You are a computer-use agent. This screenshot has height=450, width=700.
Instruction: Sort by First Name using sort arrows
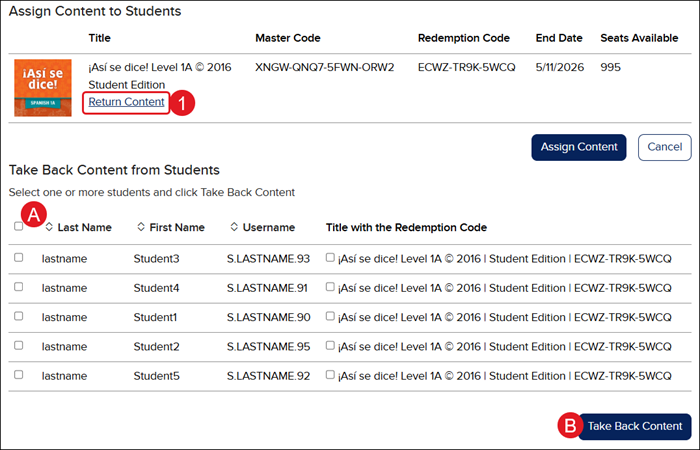pos(141,228)
